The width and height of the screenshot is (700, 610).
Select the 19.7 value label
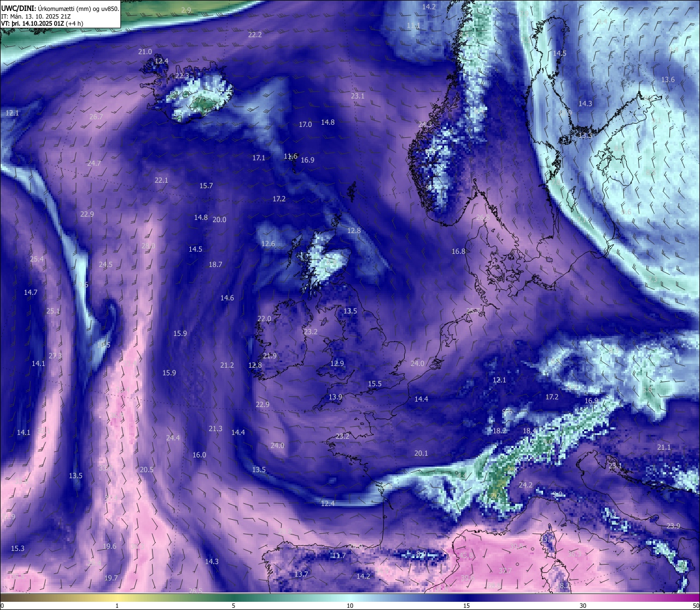tap(111, 578)
